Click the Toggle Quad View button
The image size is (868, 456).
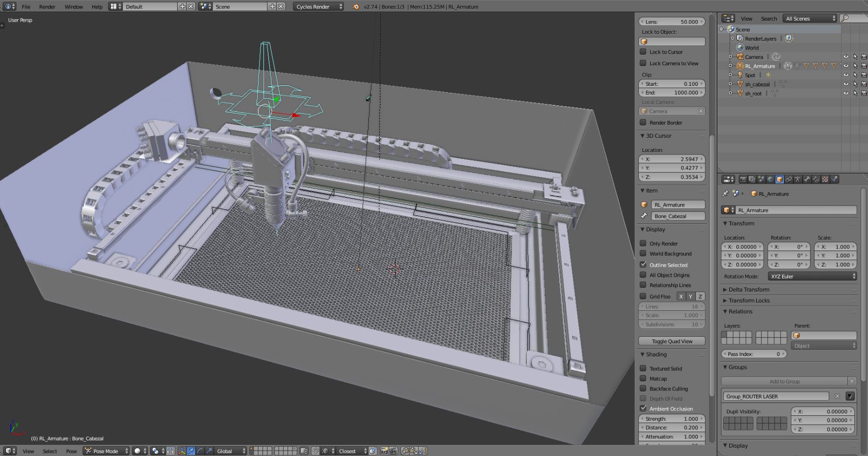[671, 341]
